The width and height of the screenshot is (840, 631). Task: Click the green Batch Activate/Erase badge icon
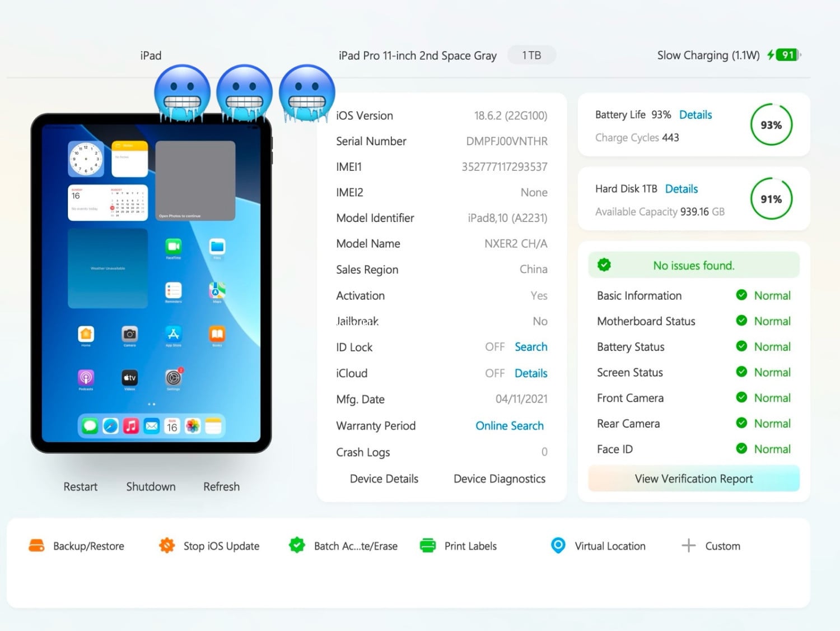[297, 545]
